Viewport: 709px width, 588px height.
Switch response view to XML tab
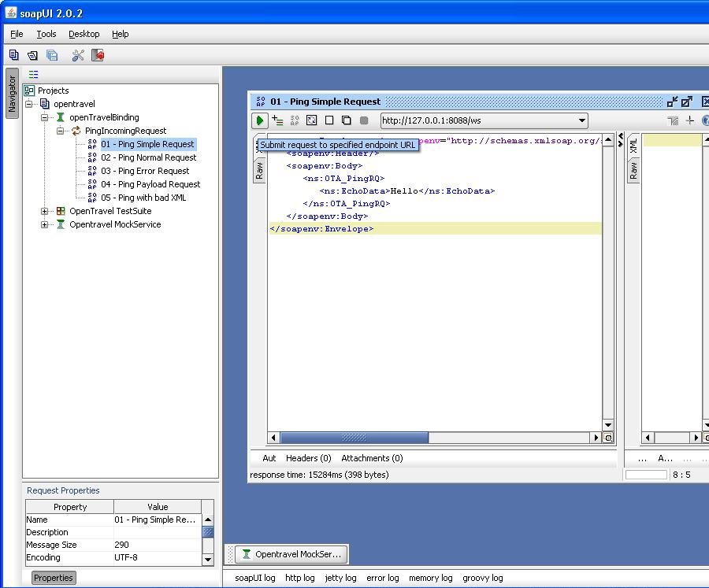(x=633, y=146)
